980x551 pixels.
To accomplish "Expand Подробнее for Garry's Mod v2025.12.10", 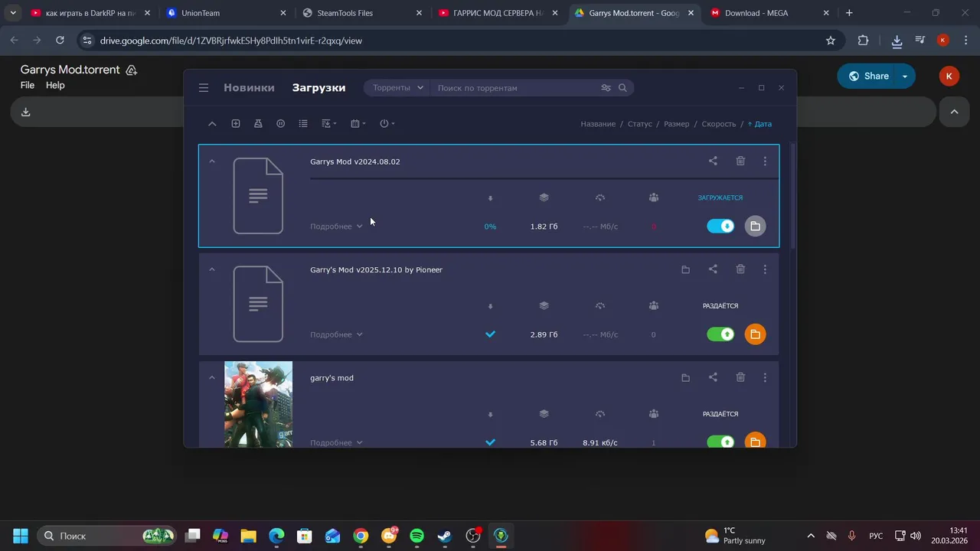I will coord(336,334).
